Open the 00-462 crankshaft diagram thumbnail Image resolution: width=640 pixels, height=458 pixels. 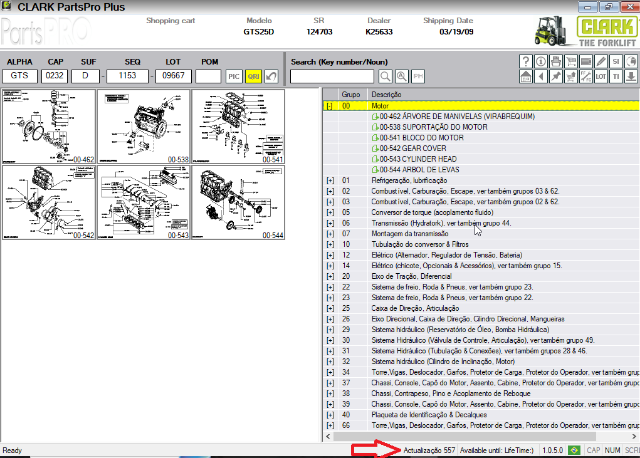(49, 127)
